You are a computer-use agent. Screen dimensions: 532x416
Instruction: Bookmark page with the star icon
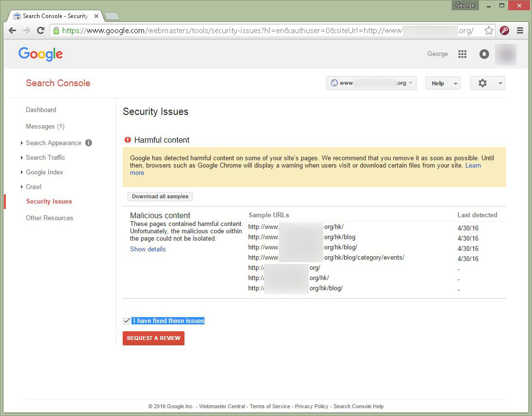(x=489, y=31)
